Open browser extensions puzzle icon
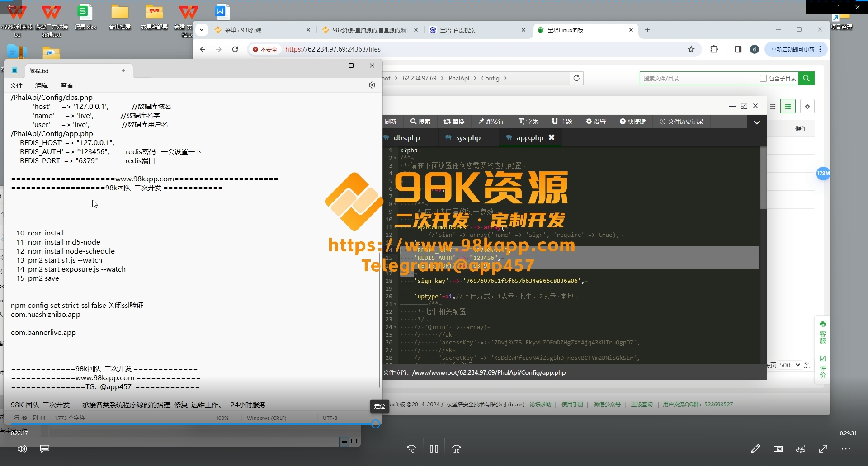This screenshot has height=466, width=868. (714, 49)
